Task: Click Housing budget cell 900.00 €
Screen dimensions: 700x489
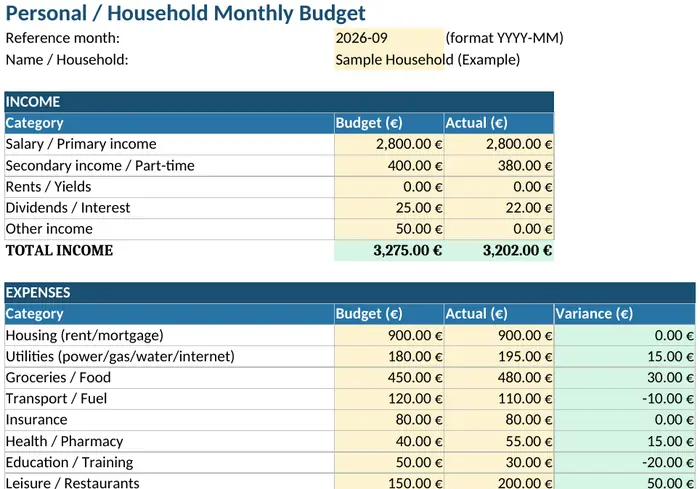Action: click(x=389, y=335)
